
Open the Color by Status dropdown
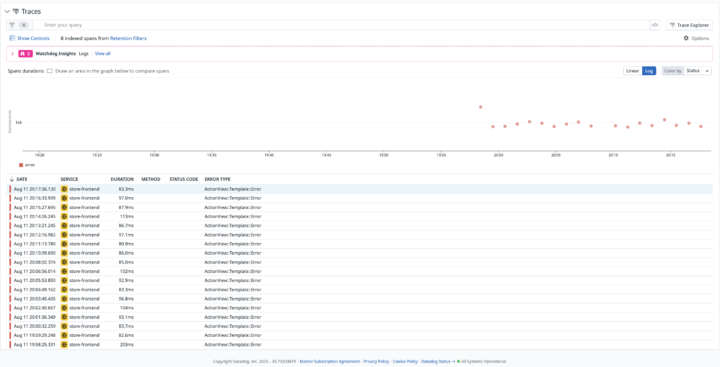698,71
